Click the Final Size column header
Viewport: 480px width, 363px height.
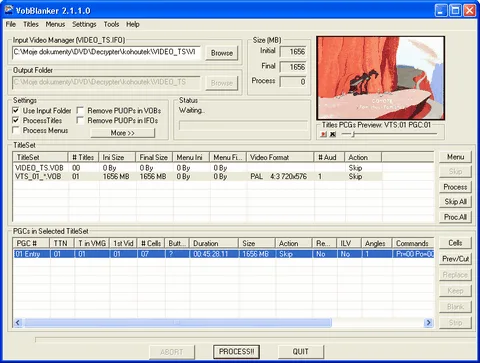[x=154, y=157]
